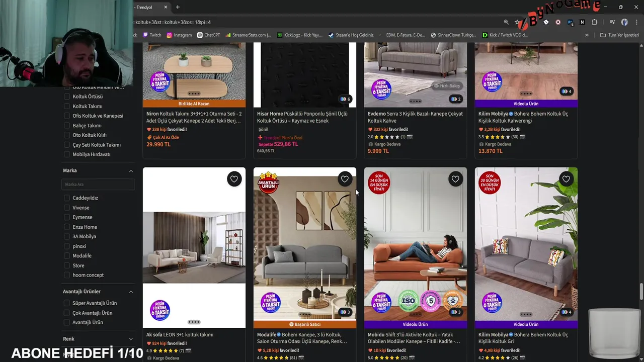Check the Enza Home brand filter
Image resolution: width=644 pixels, height=362 pixels.
tap(66, 227)
